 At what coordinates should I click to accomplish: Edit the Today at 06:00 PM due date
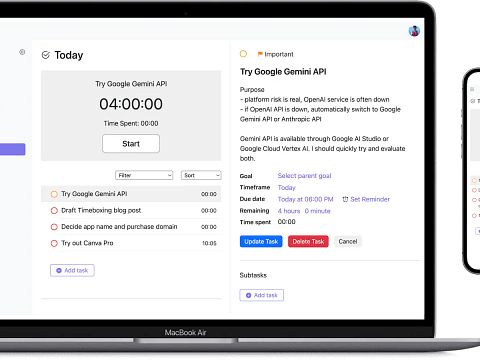[x=305, y=199]
